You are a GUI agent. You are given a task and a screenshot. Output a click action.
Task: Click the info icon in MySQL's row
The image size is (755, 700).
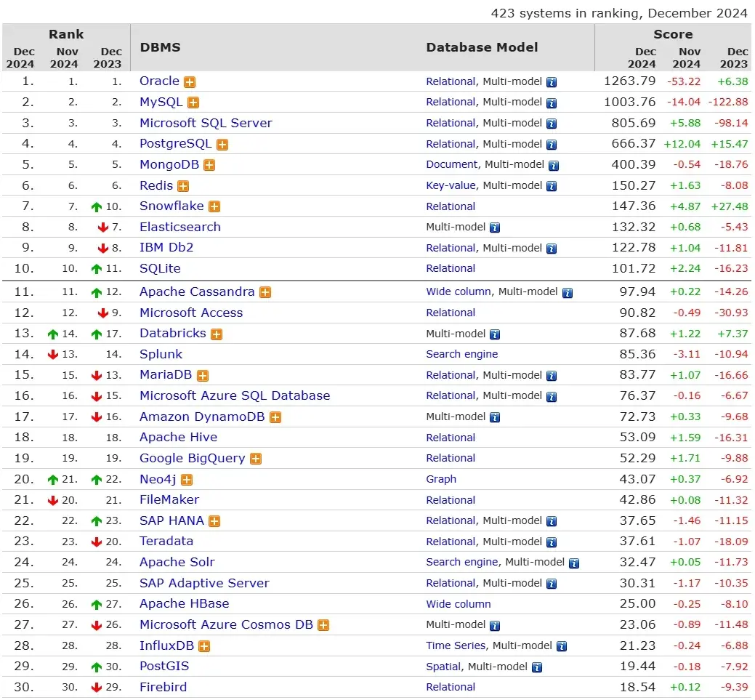[x=552, y=103]
